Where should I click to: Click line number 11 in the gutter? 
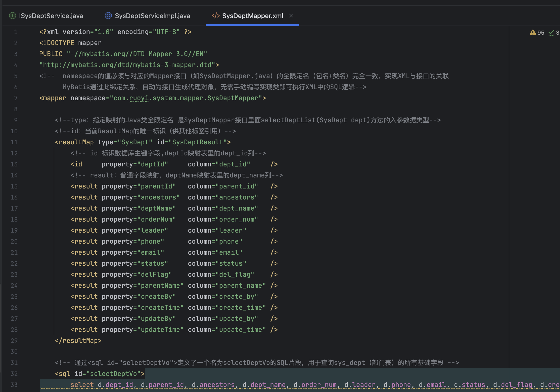[14, 142]
